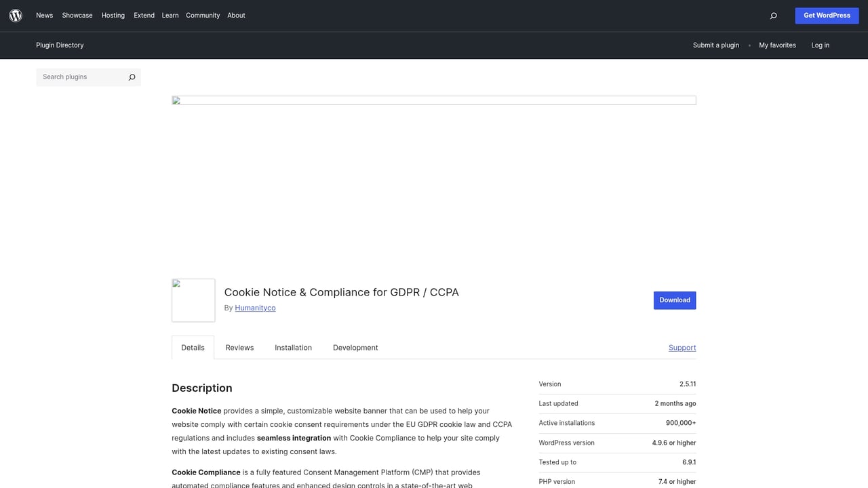Open the Humanityco author link

(255, 308)
